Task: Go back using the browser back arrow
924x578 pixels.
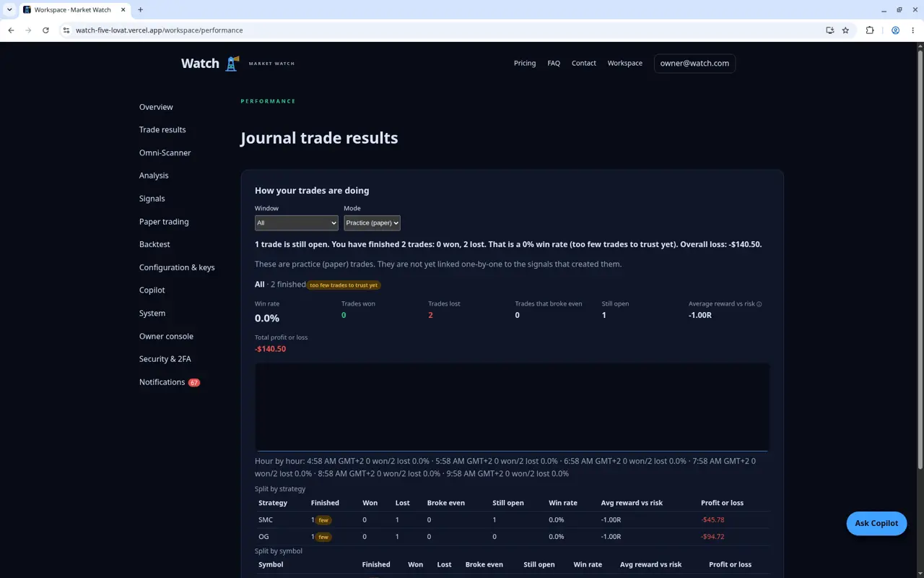Action: click(x=11, y=30)
